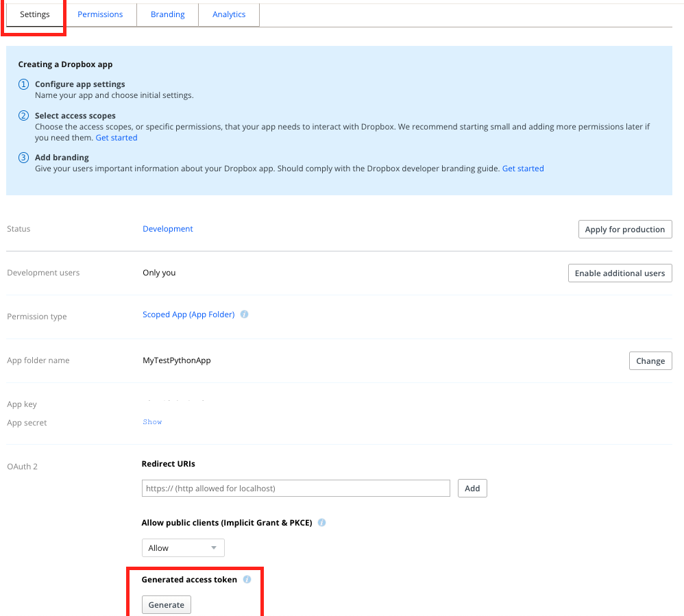Click the 'Select access scopes' step title
This screenshot has height=616, width=684.
pos(75,116)
